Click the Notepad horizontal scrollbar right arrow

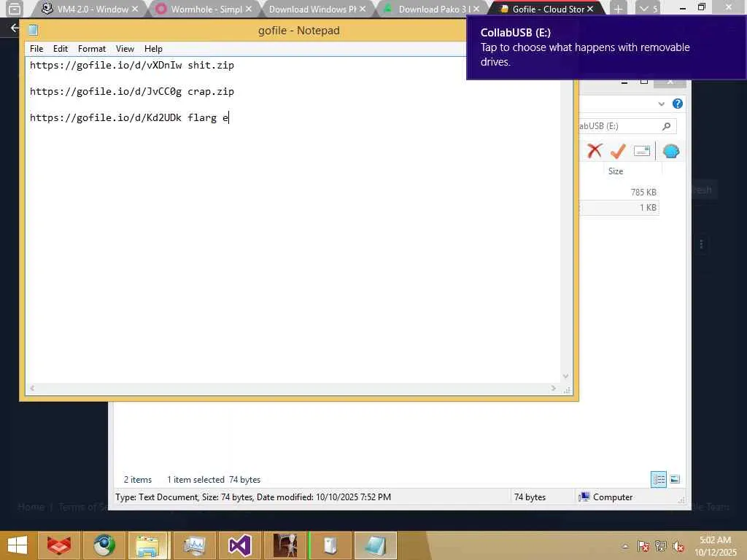(553, 388)
